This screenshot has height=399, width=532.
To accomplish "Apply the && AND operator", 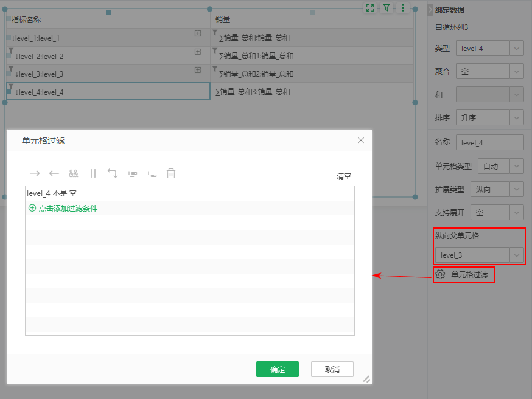I will (73, 173).
